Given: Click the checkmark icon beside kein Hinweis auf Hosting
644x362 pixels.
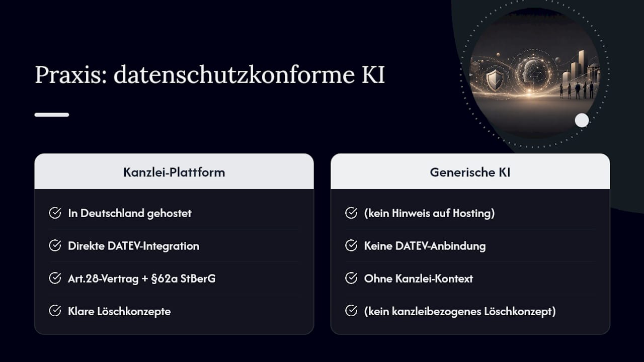Looking at the screenshot, I should [351, 213].
